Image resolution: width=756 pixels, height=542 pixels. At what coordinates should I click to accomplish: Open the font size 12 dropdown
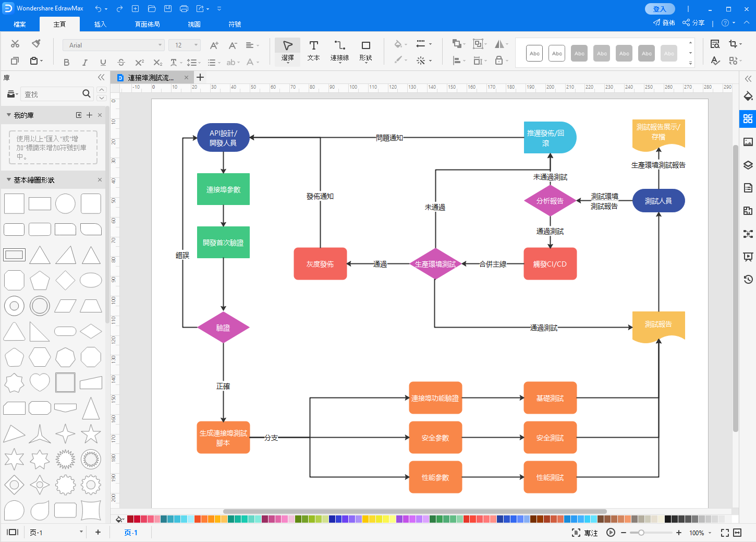(x=184, y=45)
